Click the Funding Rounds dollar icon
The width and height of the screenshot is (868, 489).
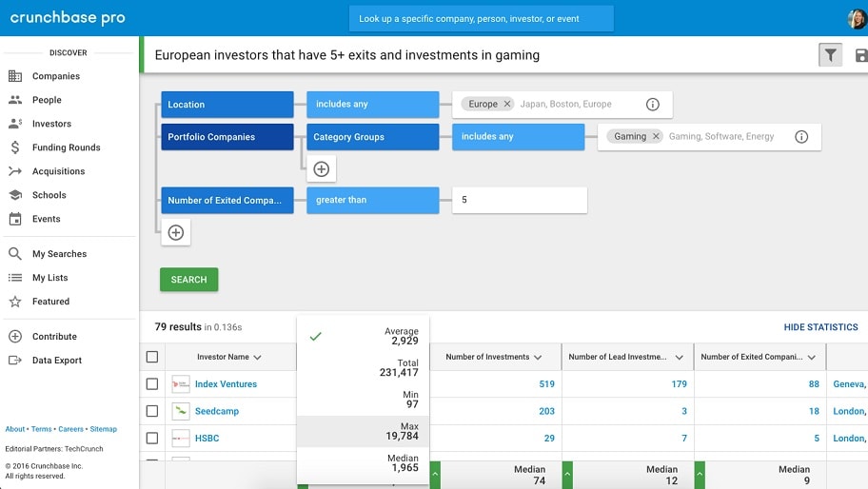pos(15,147)
